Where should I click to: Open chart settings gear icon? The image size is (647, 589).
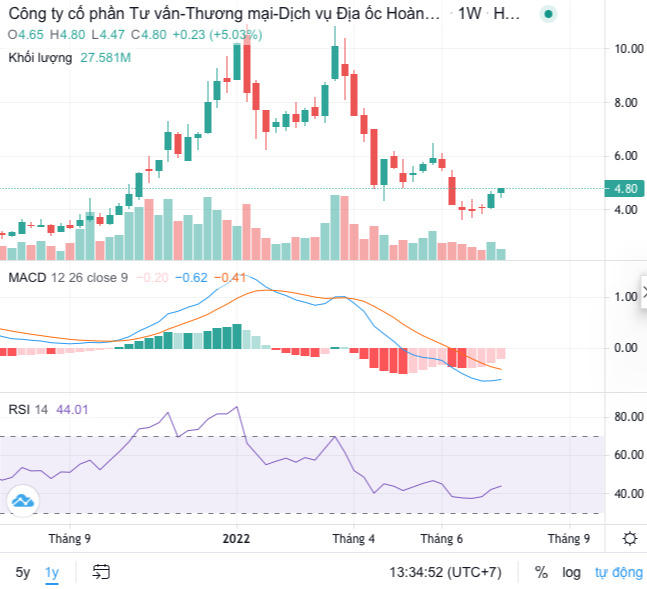tap(630, 538)
